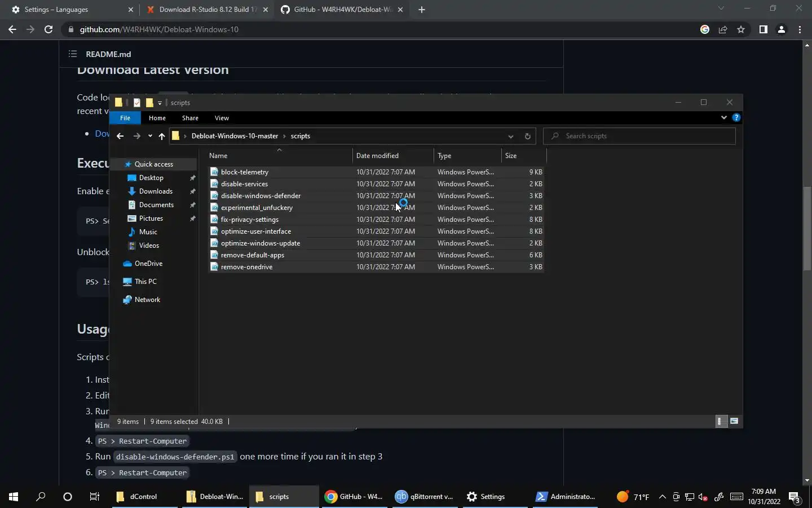Open Videos in navigation pane
This screenshot has height=508, width=812.
(149, 246)
